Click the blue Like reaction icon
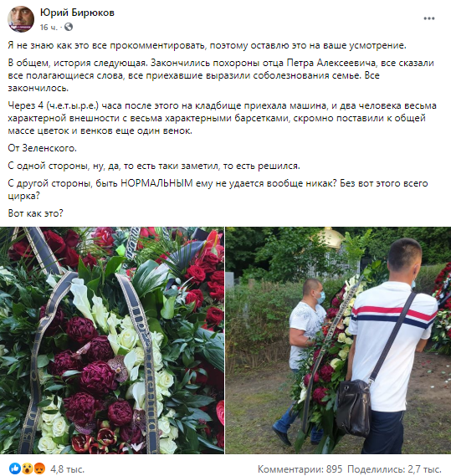 pos(14,468)
